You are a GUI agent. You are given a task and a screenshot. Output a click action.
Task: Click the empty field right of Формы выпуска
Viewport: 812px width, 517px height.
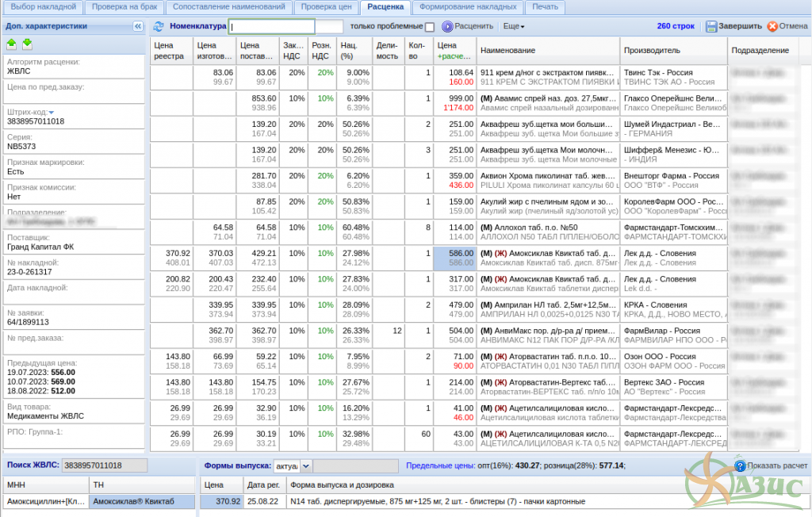(x=355, y=465)
